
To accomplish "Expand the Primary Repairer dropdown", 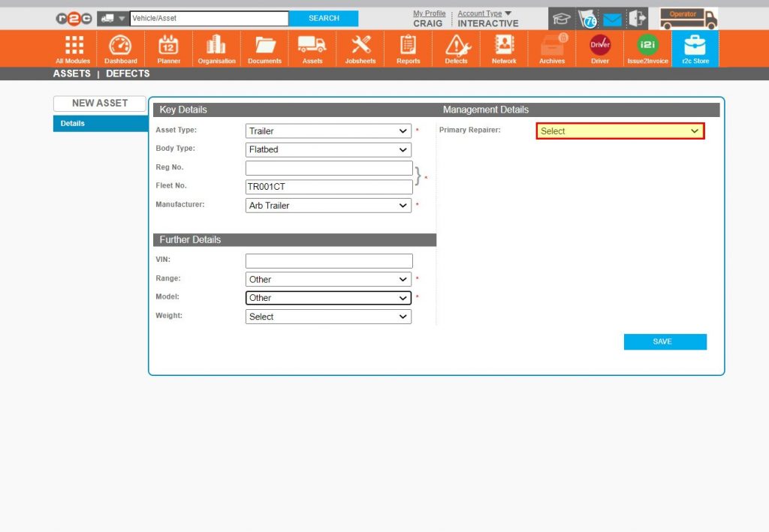I will tap(620, 131).
